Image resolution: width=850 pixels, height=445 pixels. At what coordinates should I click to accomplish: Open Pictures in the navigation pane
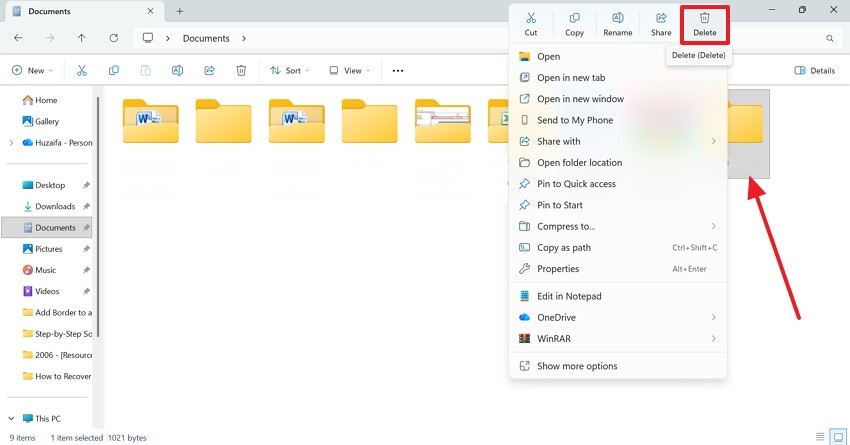[x=47, y=249]
